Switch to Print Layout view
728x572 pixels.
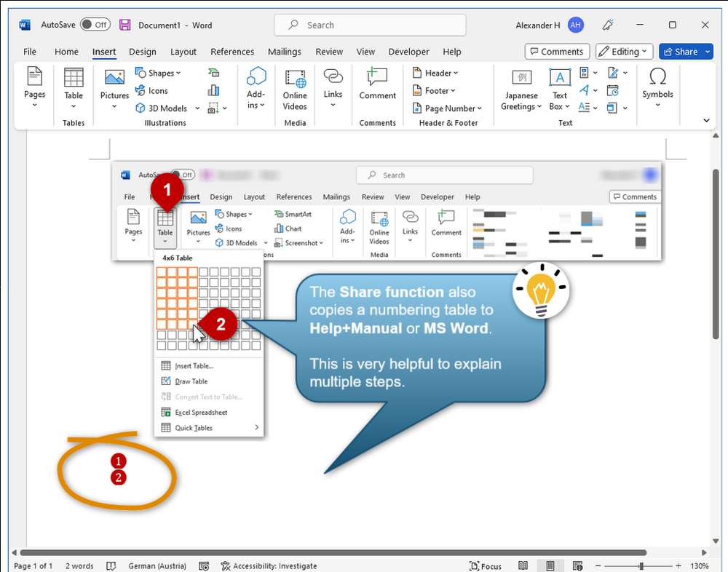[x=550, y=565]
